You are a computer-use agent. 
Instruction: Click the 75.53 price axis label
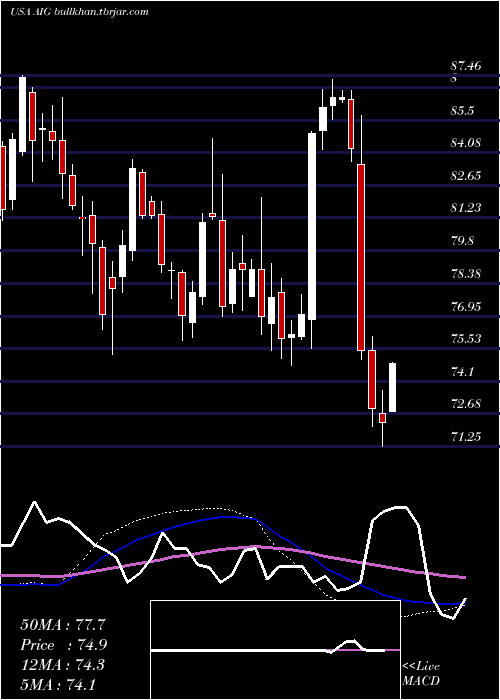click(466, 338)
